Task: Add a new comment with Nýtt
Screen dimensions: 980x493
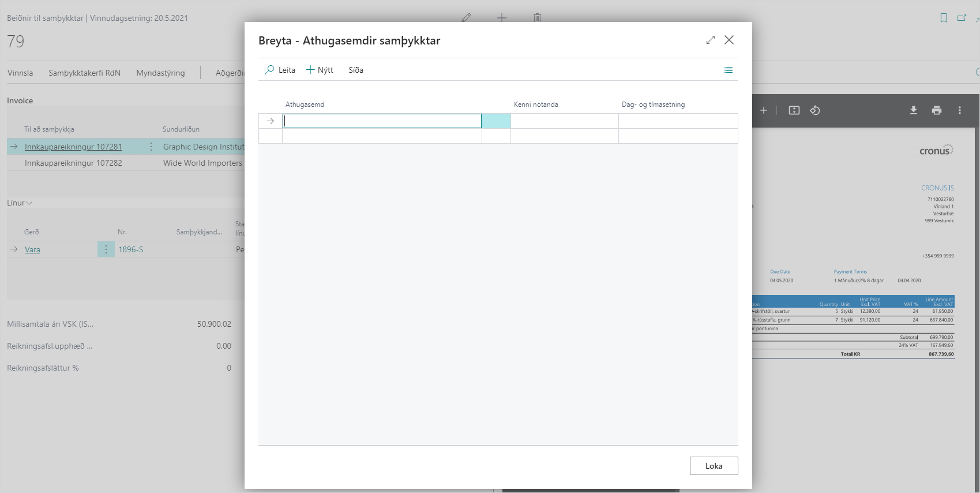Action: [320, 70]
